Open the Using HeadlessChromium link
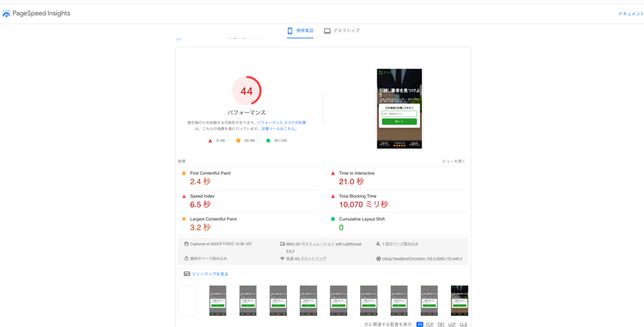The height and width of the screenshot is (327, 644). click(x=422, y=258)
